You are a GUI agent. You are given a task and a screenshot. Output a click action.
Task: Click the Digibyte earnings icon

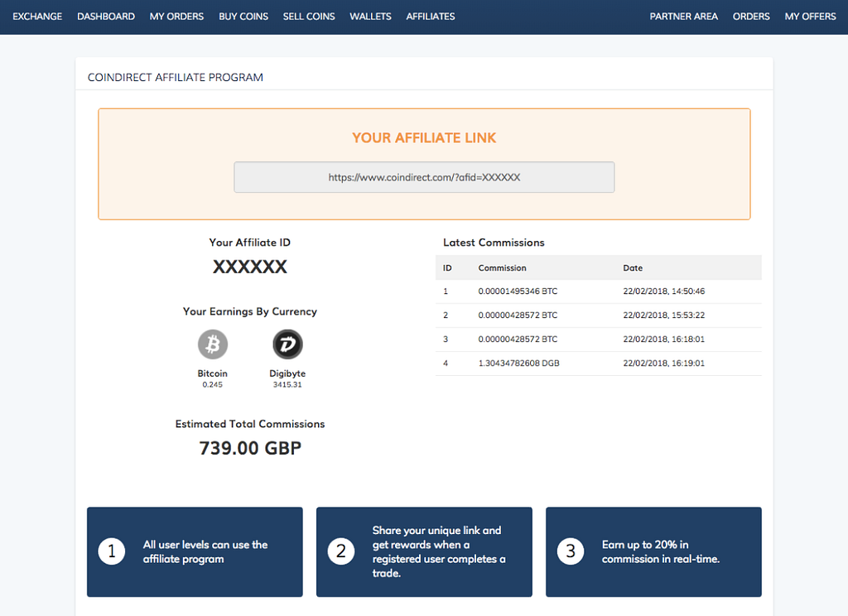click(287, 344)
